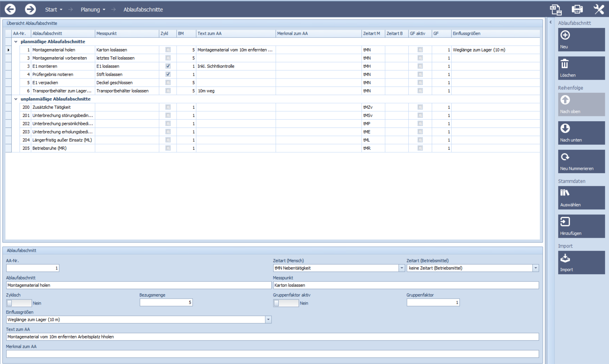Open the Planung breadcrumb dropdown

click(93, 10)
